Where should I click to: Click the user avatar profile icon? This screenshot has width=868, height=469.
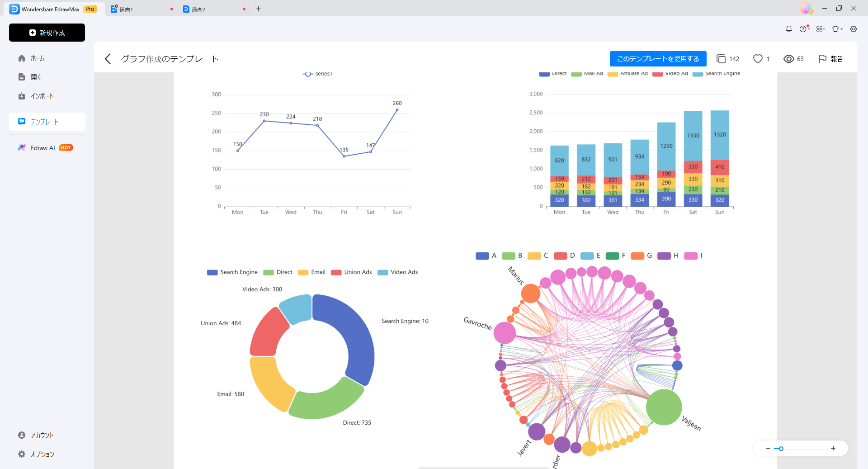805,8
